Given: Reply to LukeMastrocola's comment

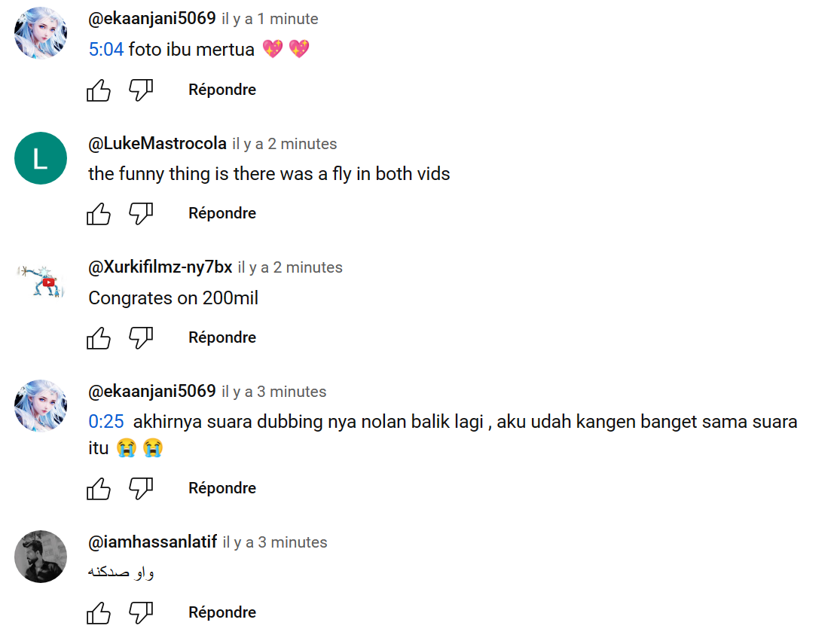Looking at the screenshot, I should point(222,213).
